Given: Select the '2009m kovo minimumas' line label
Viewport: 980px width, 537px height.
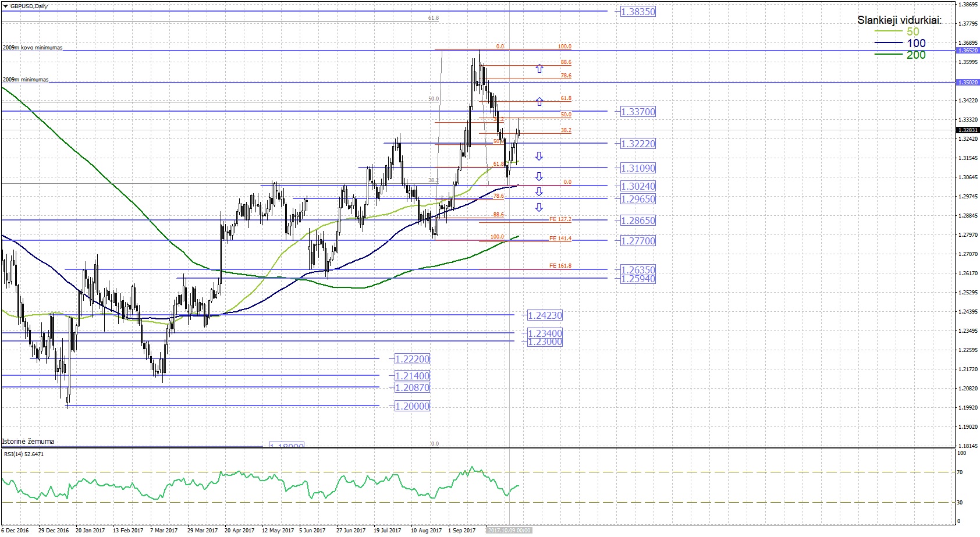Looking at the screenshot, I should point(33,48).
